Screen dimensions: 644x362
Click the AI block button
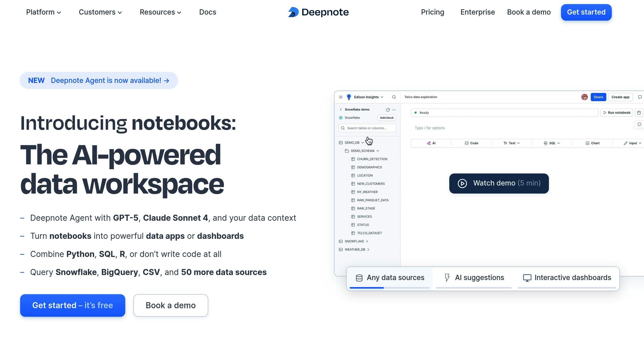point(431,143)
